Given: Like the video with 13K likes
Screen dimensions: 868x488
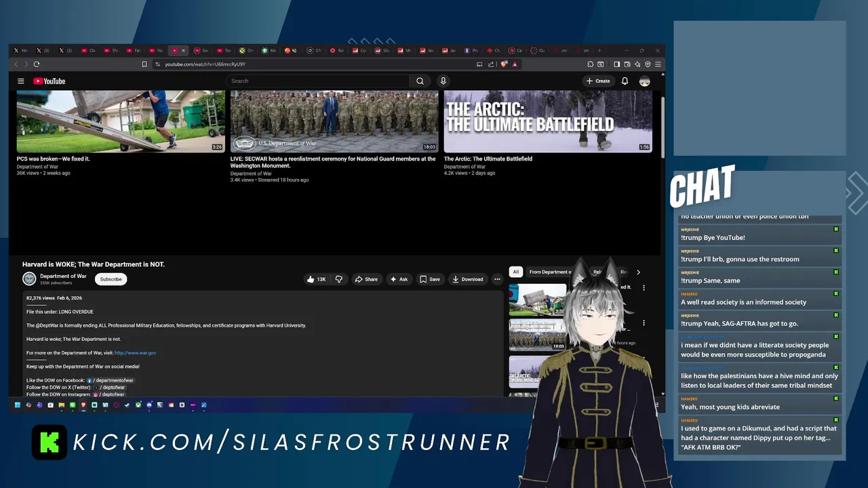Looking at the screenshot, I should click(x=317, y=279).
